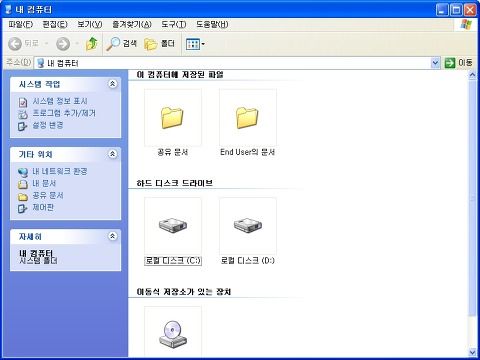Expand the address bar dropdown arrow
This screenshot has width=480, height=360.
(435, 63)
